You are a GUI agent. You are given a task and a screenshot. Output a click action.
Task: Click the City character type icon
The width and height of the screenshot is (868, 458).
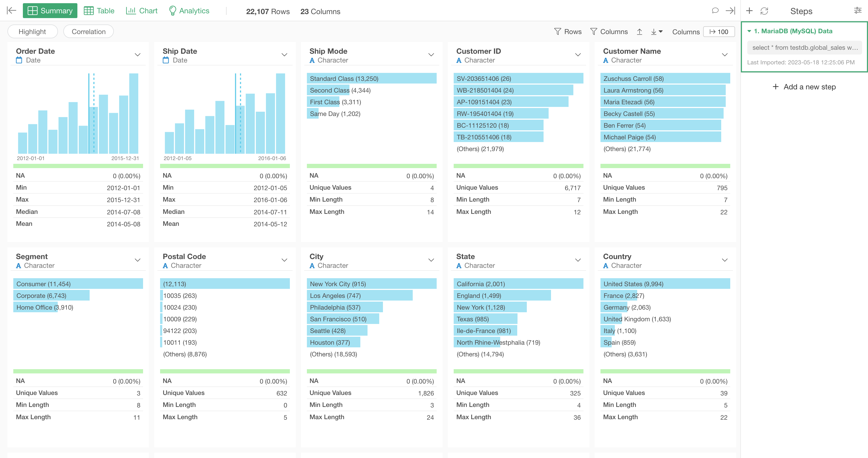coord(312,265)
